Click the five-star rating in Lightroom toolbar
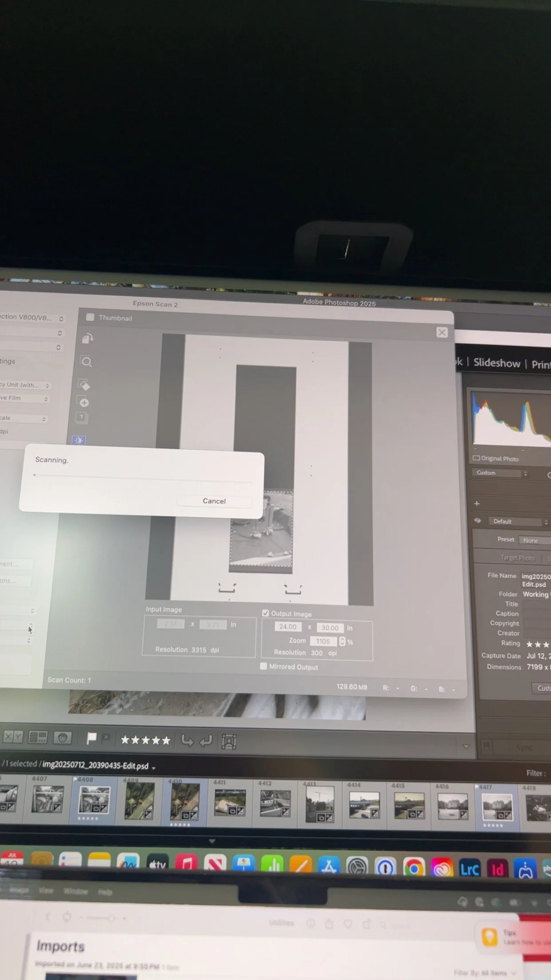 click(145, 740)
